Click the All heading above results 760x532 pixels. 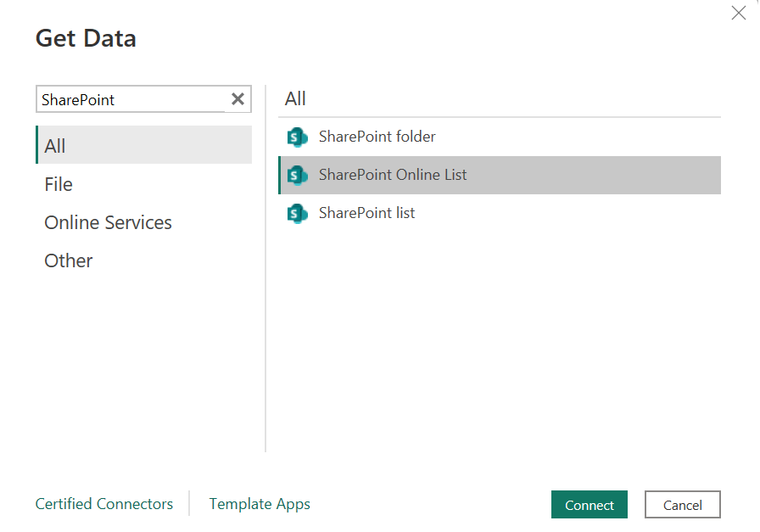(294, 98)
